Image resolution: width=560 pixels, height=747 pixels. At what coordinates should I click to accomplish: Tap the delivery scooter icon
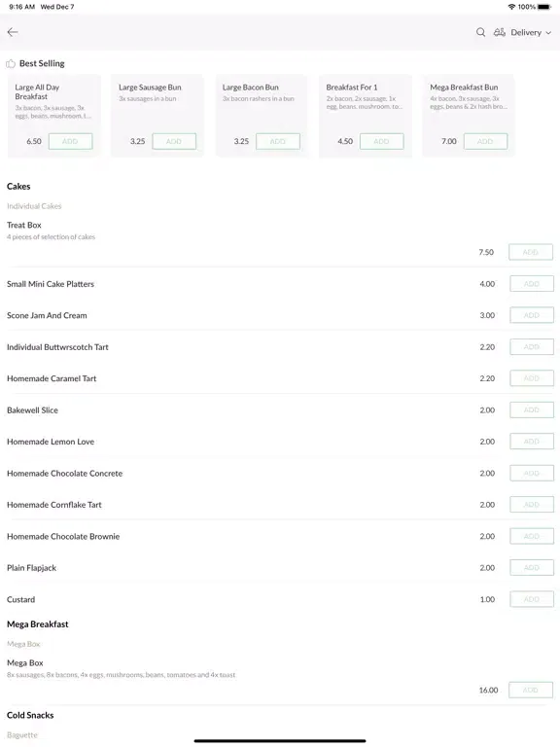499,32
